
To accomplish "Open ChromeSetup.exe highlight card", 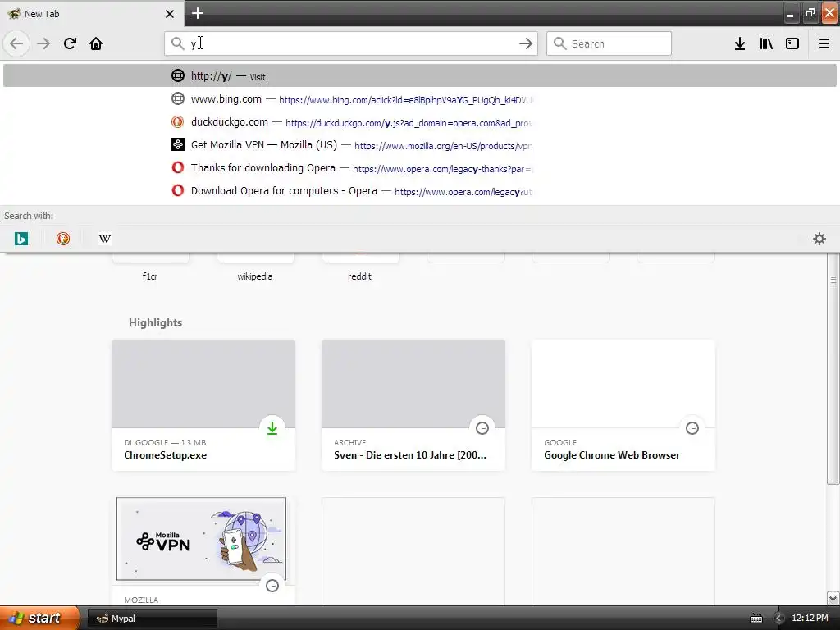I will click(x=203, y=405).
